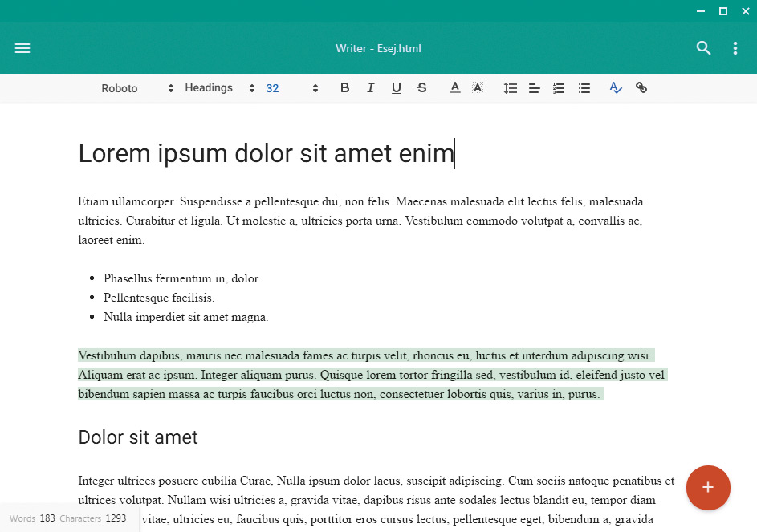Toggle paragraph alignment
The width and height of the screenshot is (757, 532).
pyautogui.click(x=535, y=87)
